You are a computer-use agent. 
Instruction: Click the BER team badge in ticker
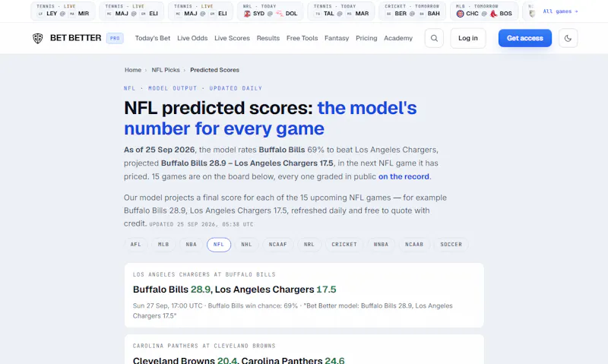point(388,14)
